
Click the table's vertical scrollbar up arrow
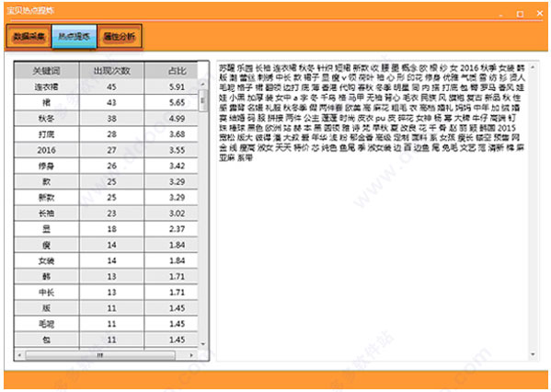point(202,85)
